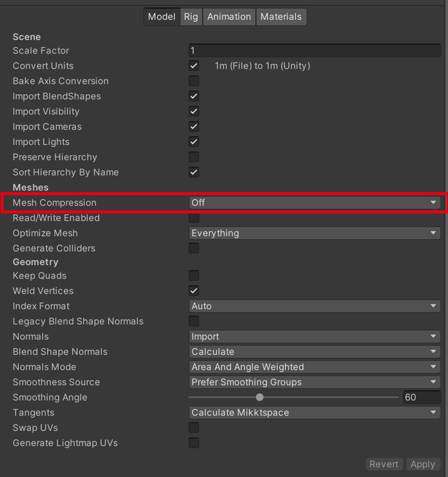The width and height of the screenshot is (448, 477).
Task: Disable the Convert Units checkbox
Action: coord(194,66)
